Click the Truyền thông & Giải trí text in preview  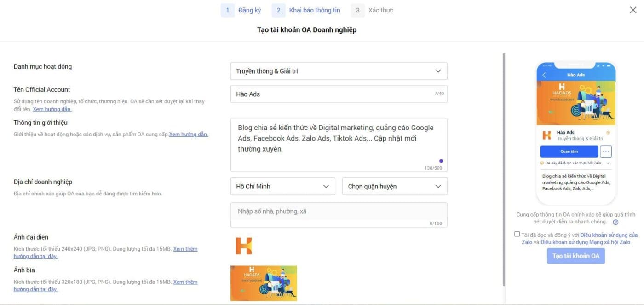pyautogui.click(x=580, y=138)
